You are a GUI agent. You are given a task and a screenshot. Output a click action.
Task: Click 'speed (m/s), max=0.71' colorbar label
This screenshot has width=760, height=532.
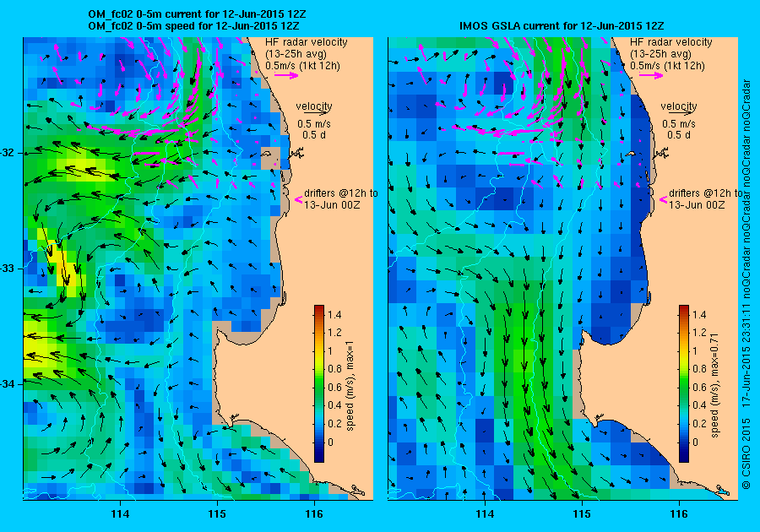pyautogui.click(x=715, y=385)
